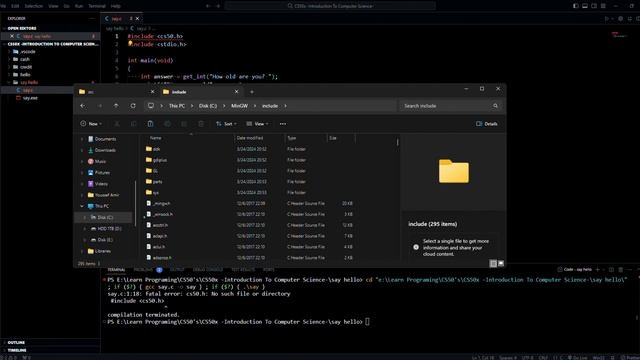Create a new terminal with plus icon
Screen dimensions: 640x360
pyautogui.click(x=598, y=269)
